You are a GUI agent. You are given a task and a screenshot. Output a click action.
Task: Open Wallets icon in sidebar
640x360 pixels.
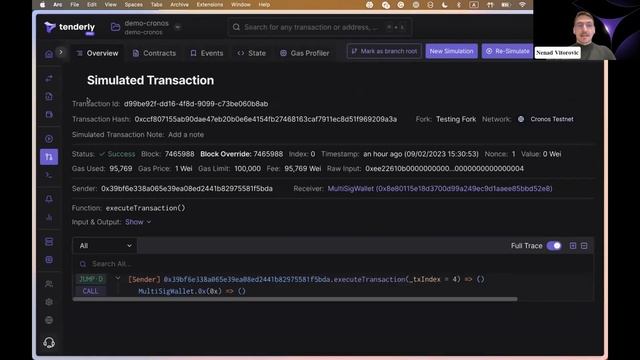(x=49, y=114)
